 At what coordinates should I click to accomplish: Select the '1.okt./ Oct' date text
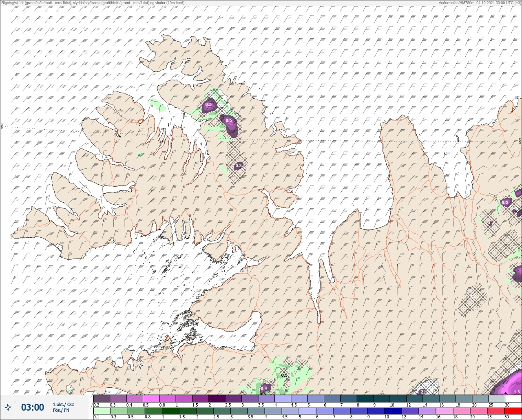point(64,404)
